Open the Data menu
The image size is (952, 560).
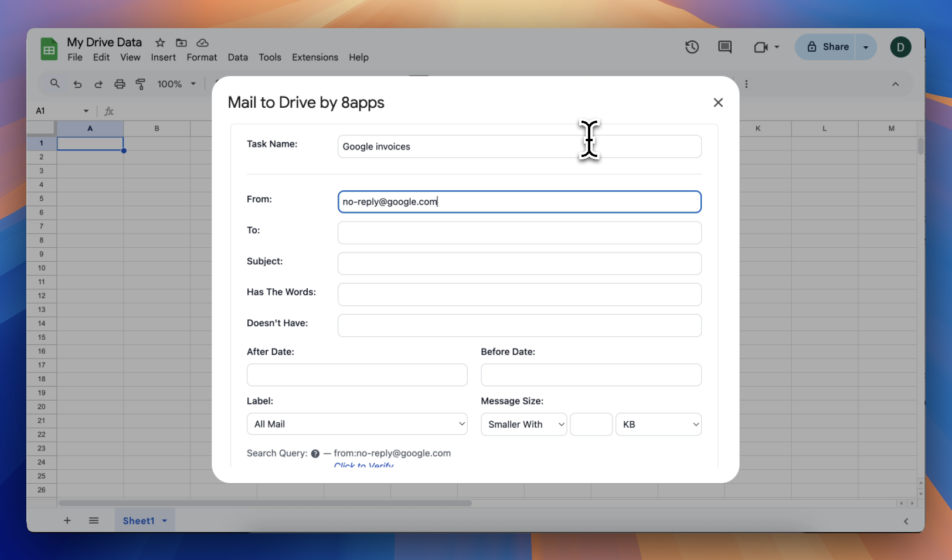pos(238,57)
